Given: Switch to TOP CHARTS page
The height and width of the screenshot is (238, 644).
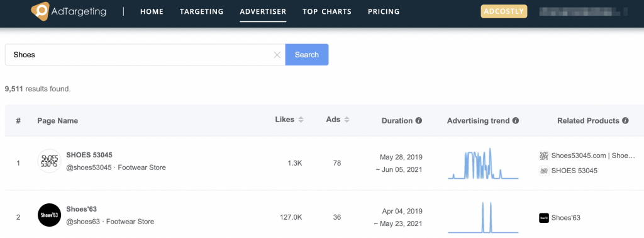Looking at the screenshot, I should (x=327, y=11).
